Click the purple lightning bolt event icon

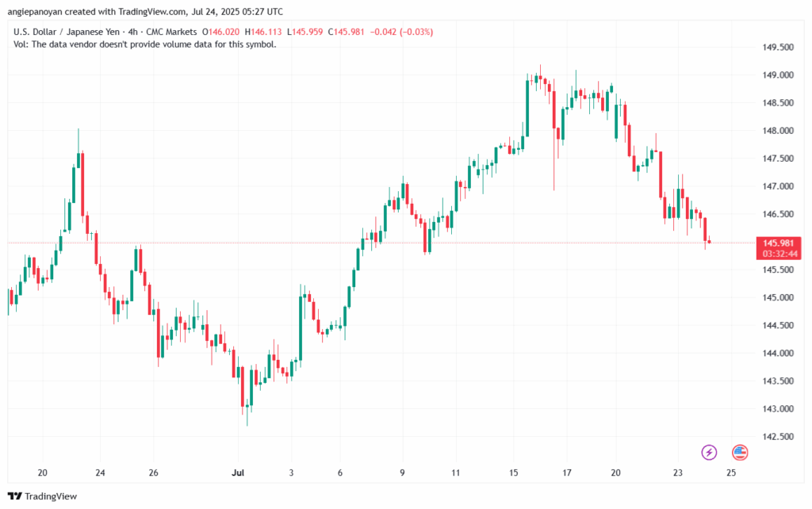click(709, 452)
